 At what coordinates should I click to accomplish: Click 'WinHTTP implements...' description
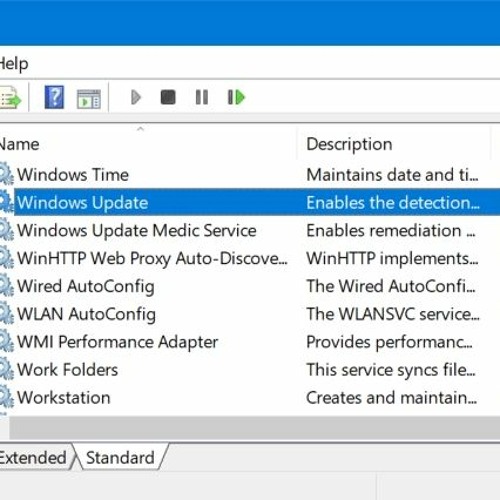coord(392,258)
